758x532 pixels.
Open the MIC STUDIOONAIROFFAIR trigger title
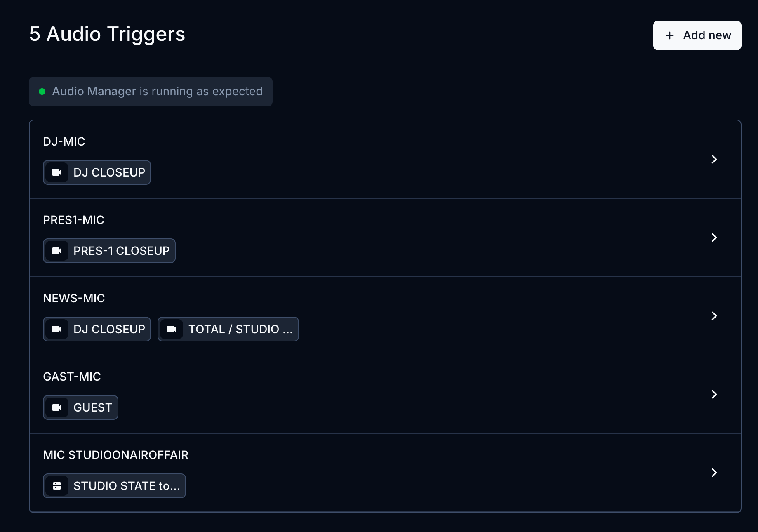(115, 455)
